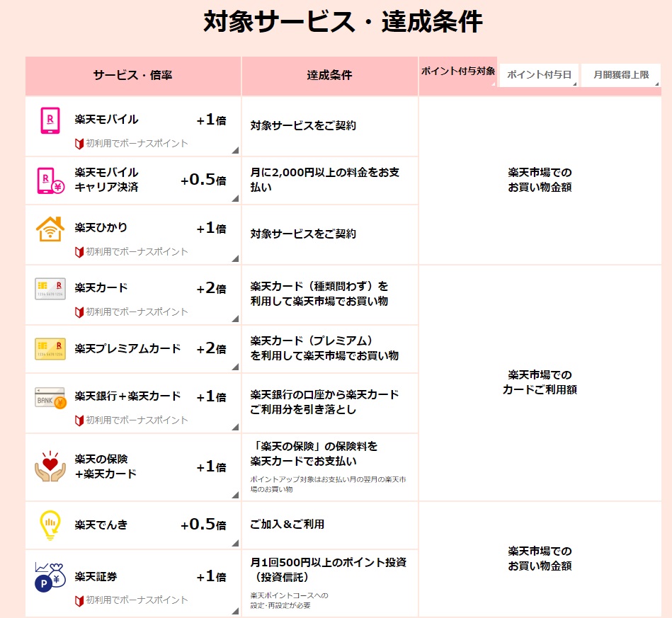Open the 楽天プレミアムカード service name
Image resolution: width=672 pixels, height=618 pixels.
[x=127, y=349]
